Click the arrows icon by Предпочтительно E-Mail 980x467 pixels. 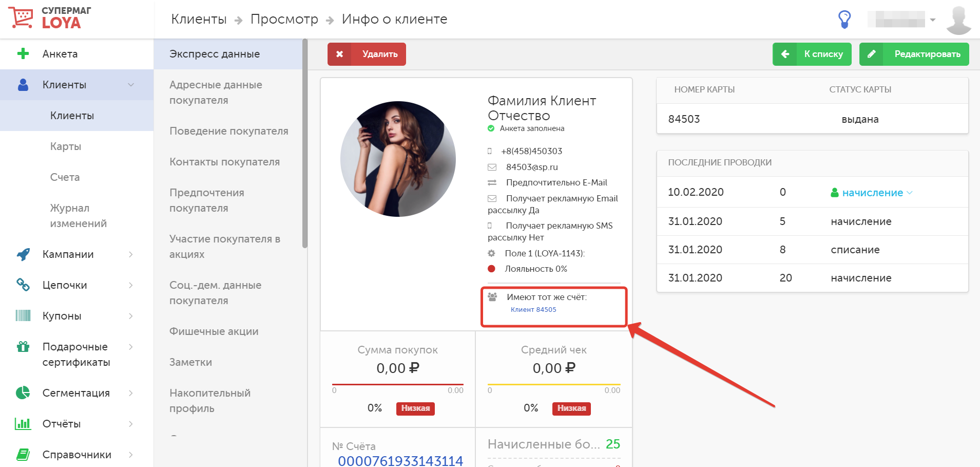pyautogui.click(x=492, y=182)
